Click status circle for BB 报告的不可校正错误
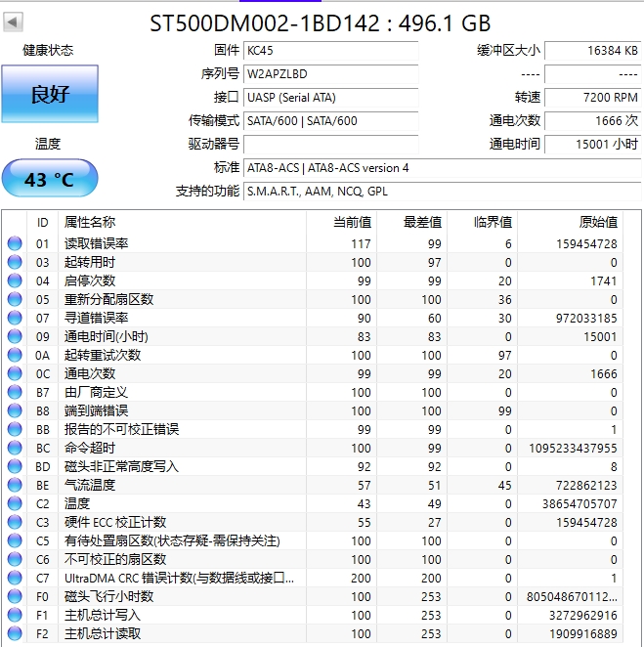The image size is (644, 647). (15, 429)
